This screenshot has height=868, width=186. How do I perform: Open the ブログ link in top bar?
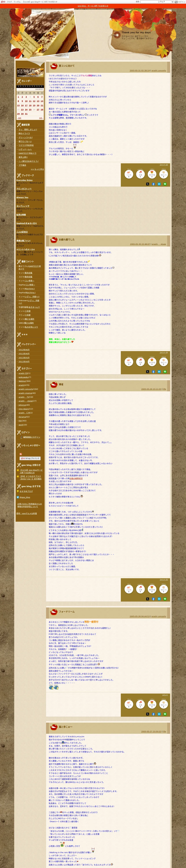tap(9, 2)
